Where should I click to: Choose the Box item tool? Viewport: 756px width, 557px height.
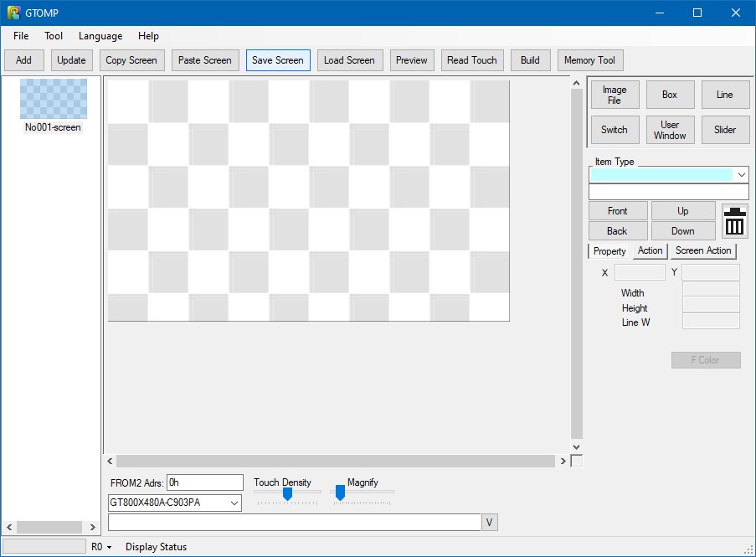[670, 95]
